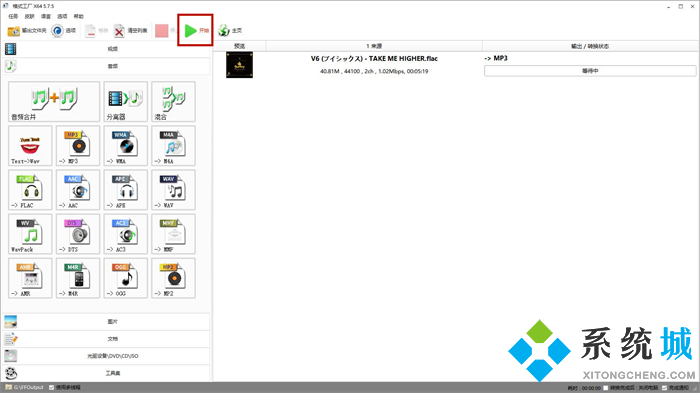Choose the -> FLAC conversion icon

(30, 190)
